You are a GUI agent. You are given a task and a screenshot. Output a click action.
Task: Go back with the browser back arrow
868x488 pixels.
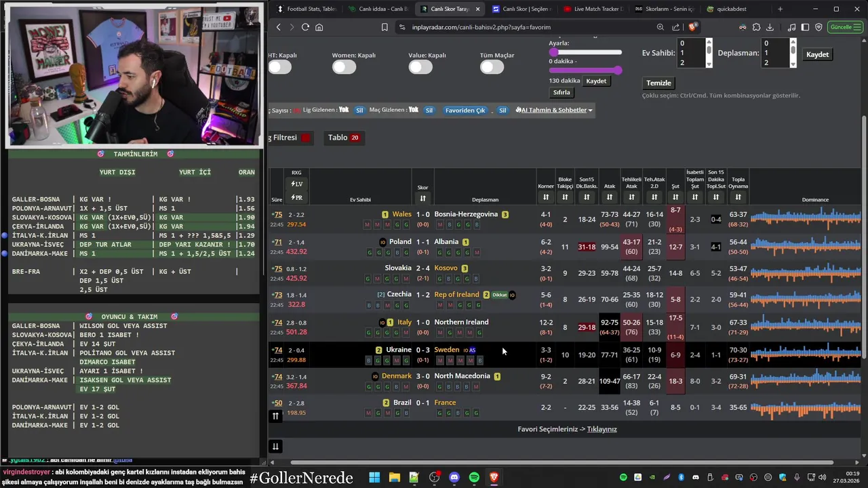tap(278, 27)
